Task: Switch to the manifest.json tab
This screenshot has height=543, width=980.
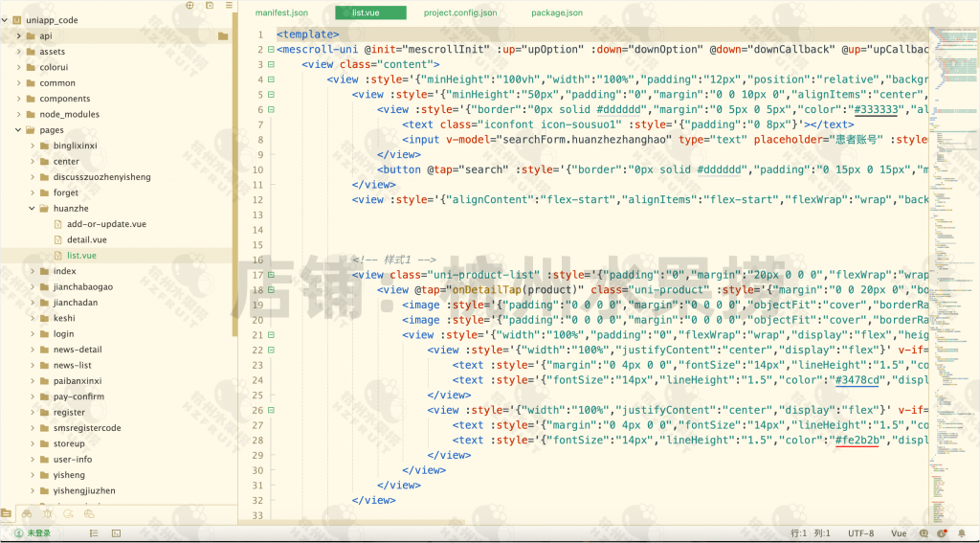Action: pyautogui.click(x=281, y=13)
